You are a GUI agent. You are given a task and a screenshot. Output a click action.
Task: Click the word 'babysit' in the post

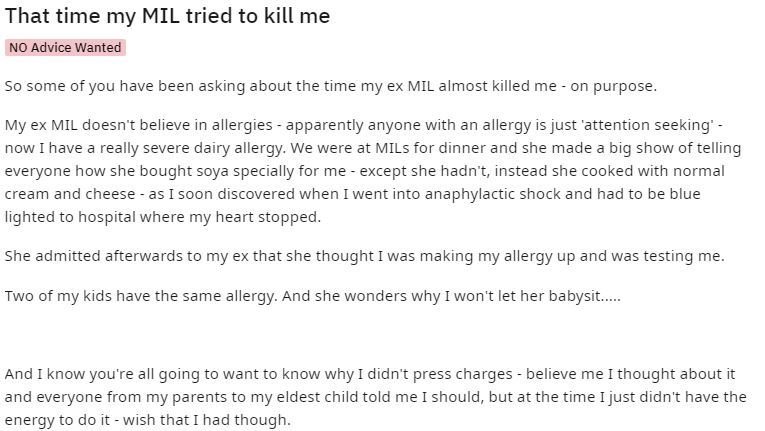(x=574, y=296)
